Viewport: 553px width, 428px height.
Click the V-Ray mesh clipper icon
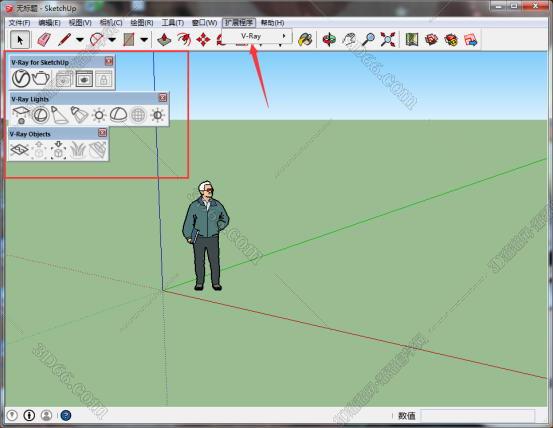(x=98, y=150)
